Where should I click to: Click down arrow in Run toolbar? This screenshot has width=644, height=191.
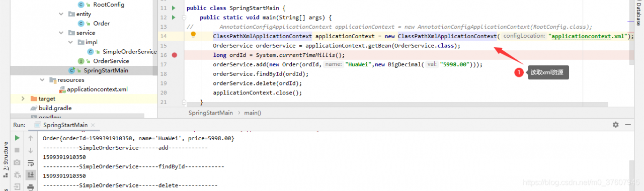[31, 150]
